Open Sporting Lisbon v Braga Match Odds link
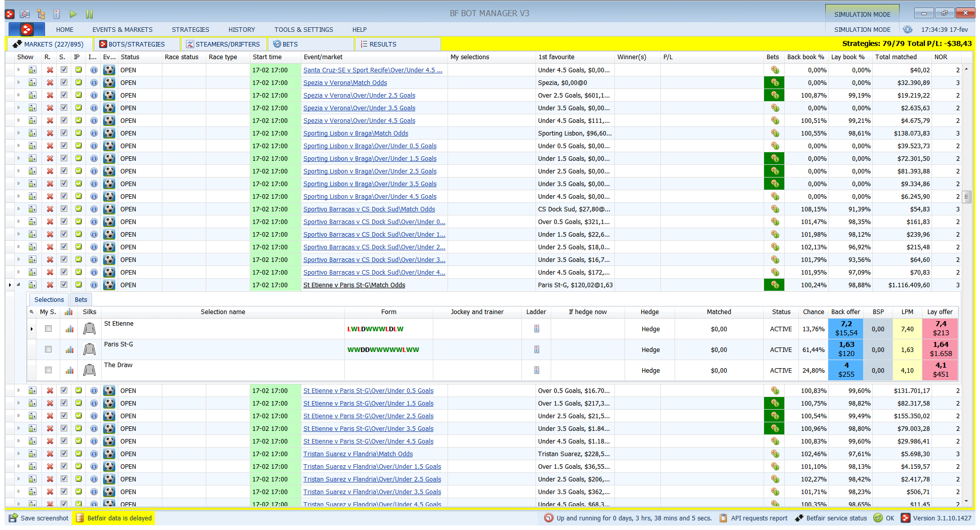The height and width of the screenshot is (530, 980). click(x=356, y=134)
